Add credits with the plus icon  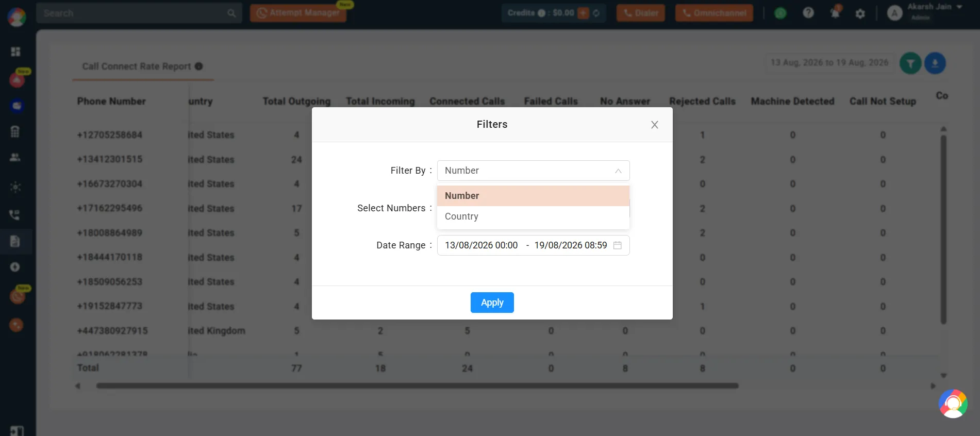pos(584,13)
